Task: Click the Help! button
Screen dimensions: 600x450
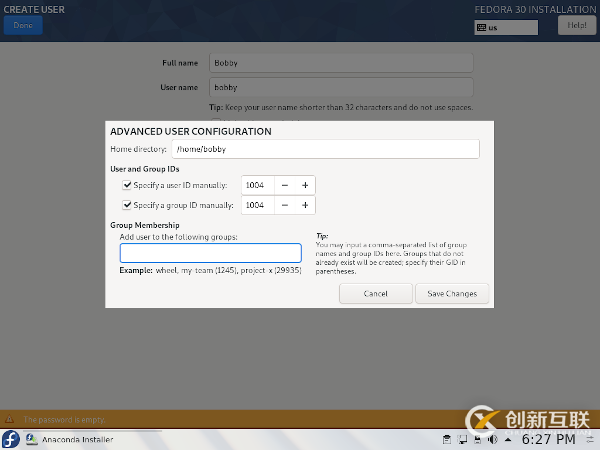Action: 577,25
